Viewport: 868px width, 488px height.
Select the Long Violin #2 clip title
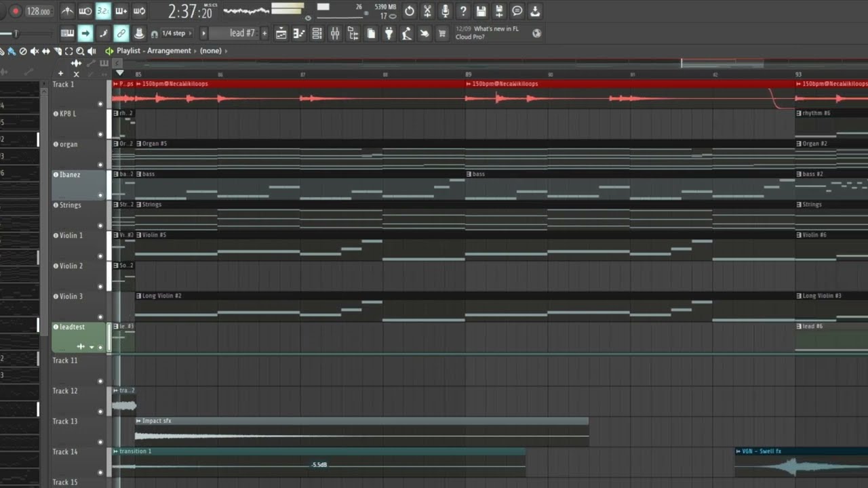[161, 296]
